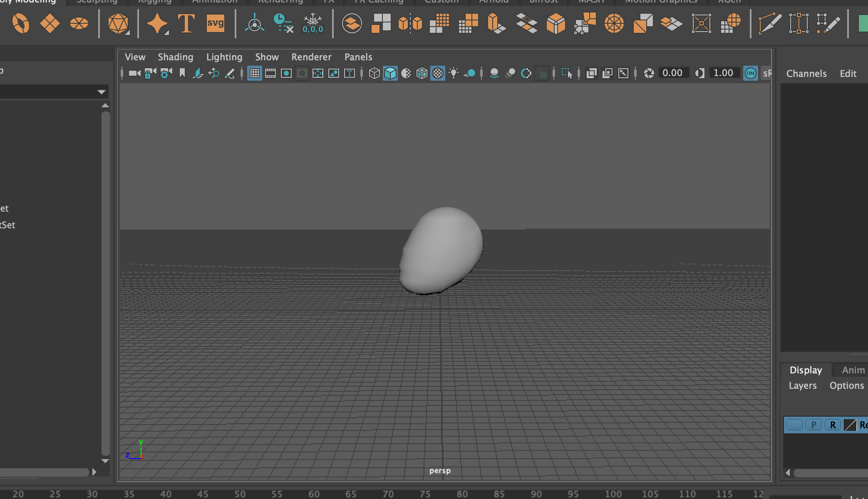Open the Edit menu in Channel Box

(x=848, y=74)
